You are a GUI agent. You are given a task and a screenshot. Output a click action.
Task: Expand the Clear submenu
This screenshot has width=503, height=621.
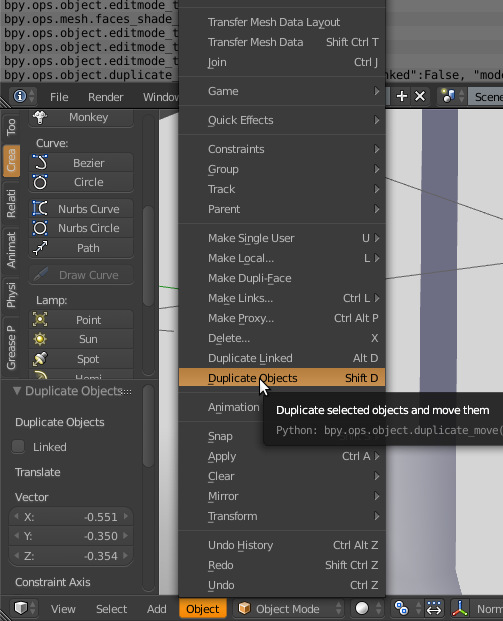click(x=282, y=476)
